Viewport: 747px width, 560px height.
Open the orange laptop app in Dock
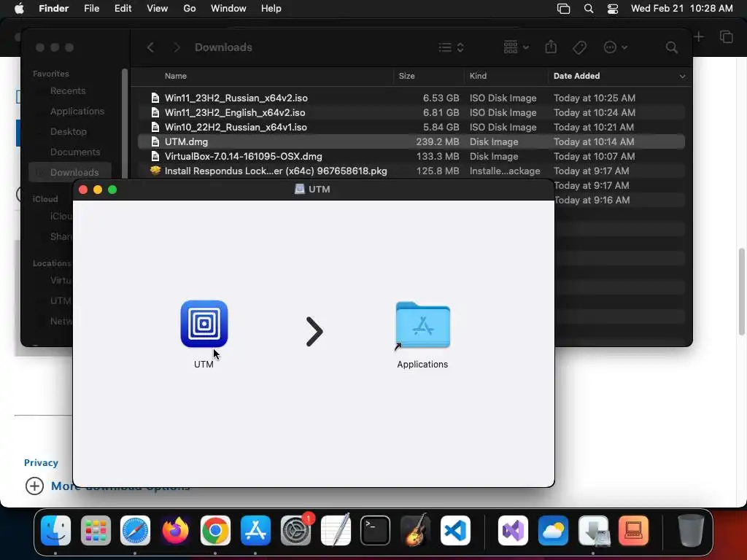(x=634, y=531)
